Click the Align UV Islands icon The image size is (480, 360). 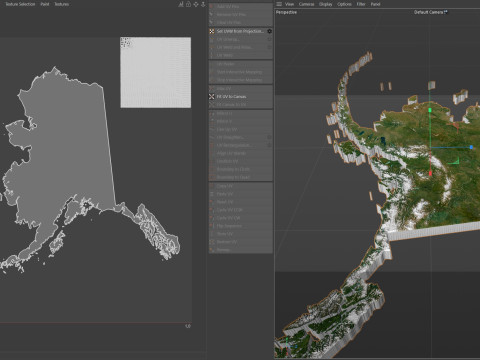coord(211,153)
